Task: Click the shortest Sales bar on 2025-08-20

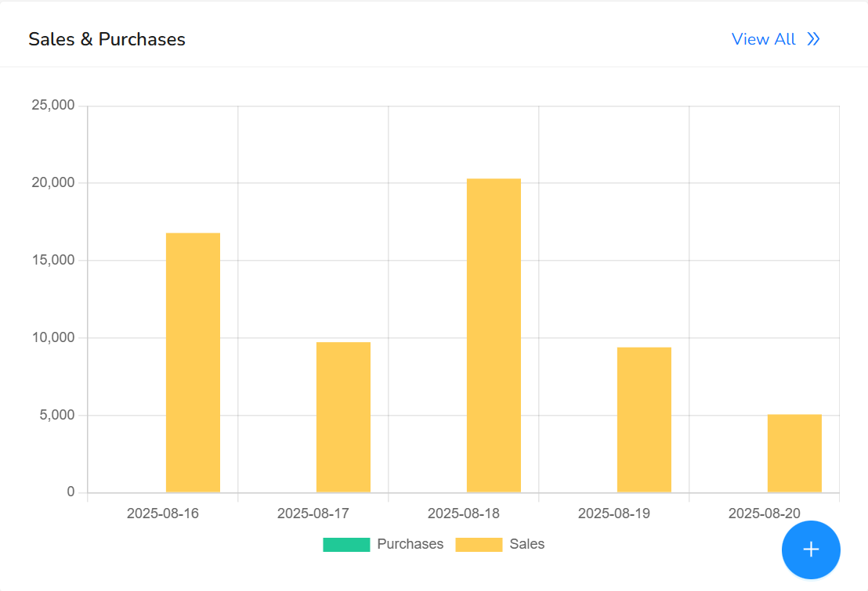Action: (794, 453)
